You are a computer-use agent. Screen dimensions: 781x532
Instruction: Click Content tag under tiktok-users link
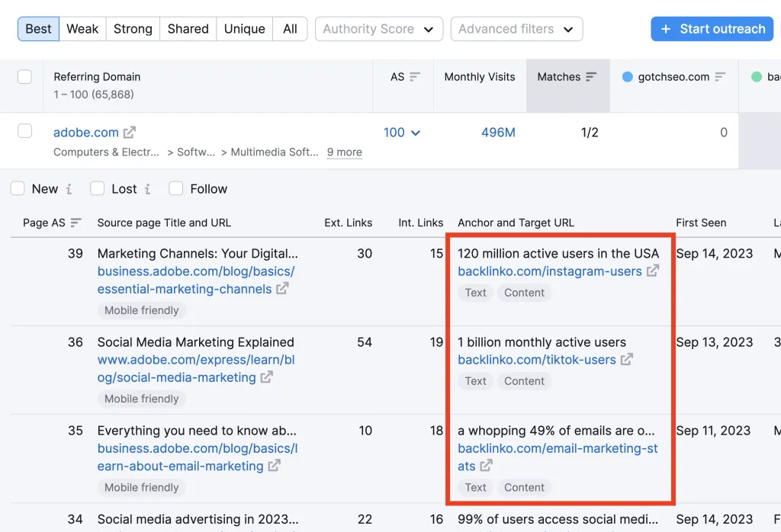pyautogui.click(x=524, y=381)
